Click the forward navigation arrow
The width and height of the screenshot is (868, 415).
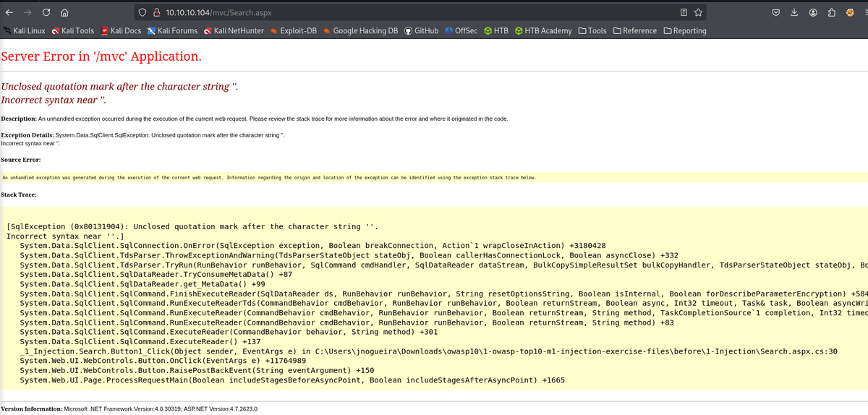[27, 12]
